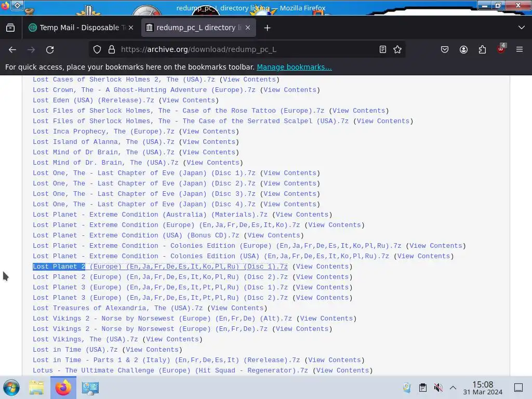Click the tracking protection shield icon
Viewport: 532px width, 399px height.
(x=97, y=49)
